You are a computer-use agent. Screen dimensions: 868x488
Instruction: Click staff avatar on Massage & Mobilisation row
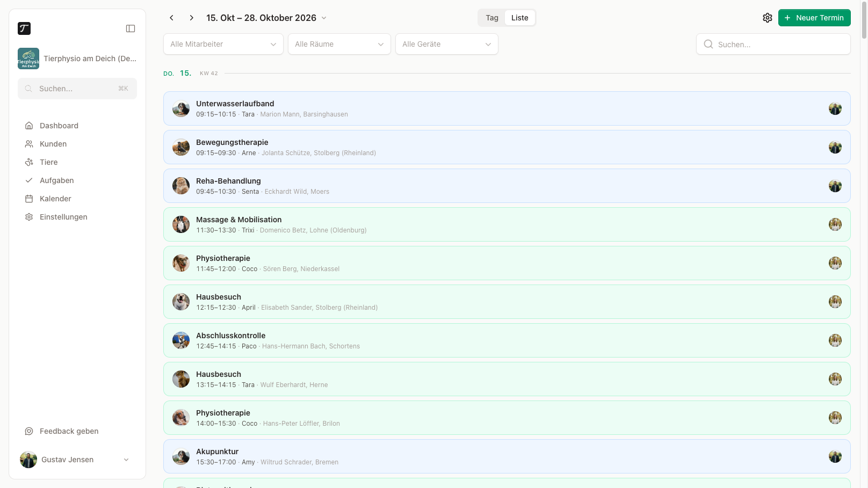click(x=835, y=224)
